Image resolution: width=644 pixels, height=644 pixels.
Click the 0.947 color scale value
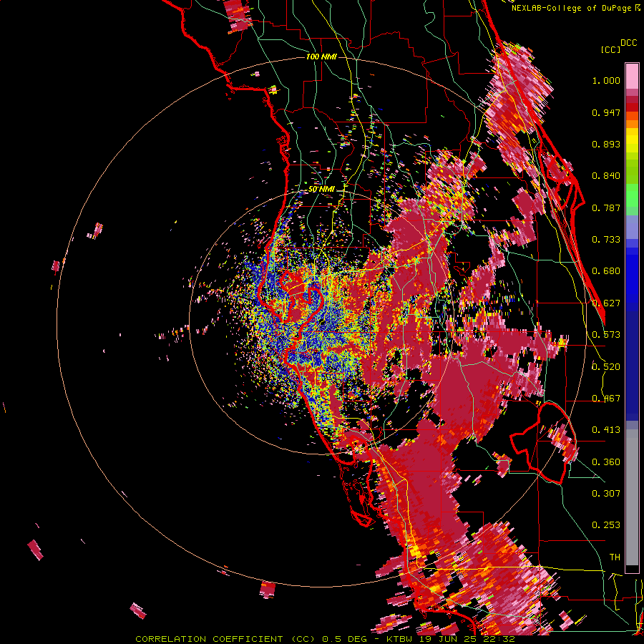[x=606, y=112]
